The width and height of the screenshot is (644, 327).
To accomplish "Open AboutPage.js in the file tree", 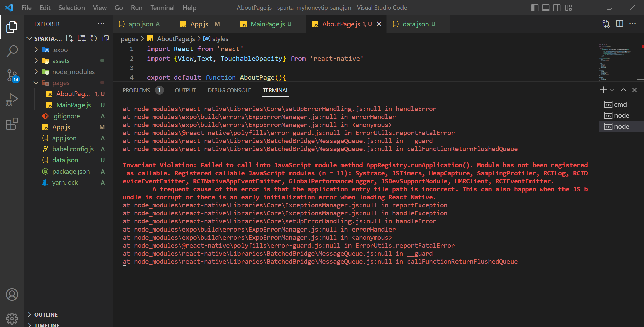I will pos(68,94).
